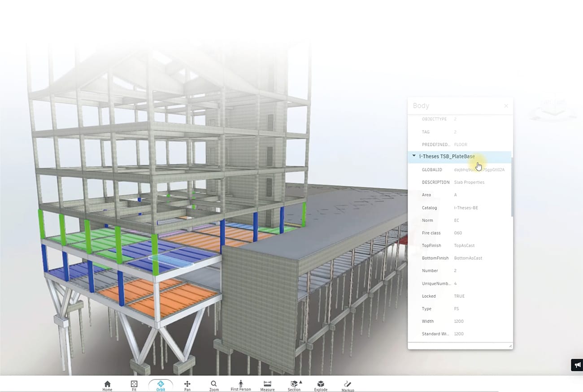Viewport: 583px width, 392px height.
Task: Click the Home view icon
Action: pyautogui.click(x=107, y=386)
